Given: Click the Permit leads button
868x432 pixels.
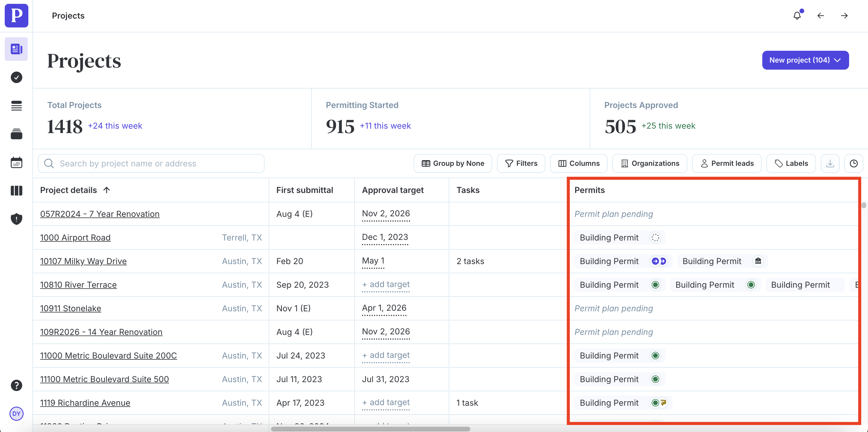Looking at the screenshot, I should click(727, 164).
